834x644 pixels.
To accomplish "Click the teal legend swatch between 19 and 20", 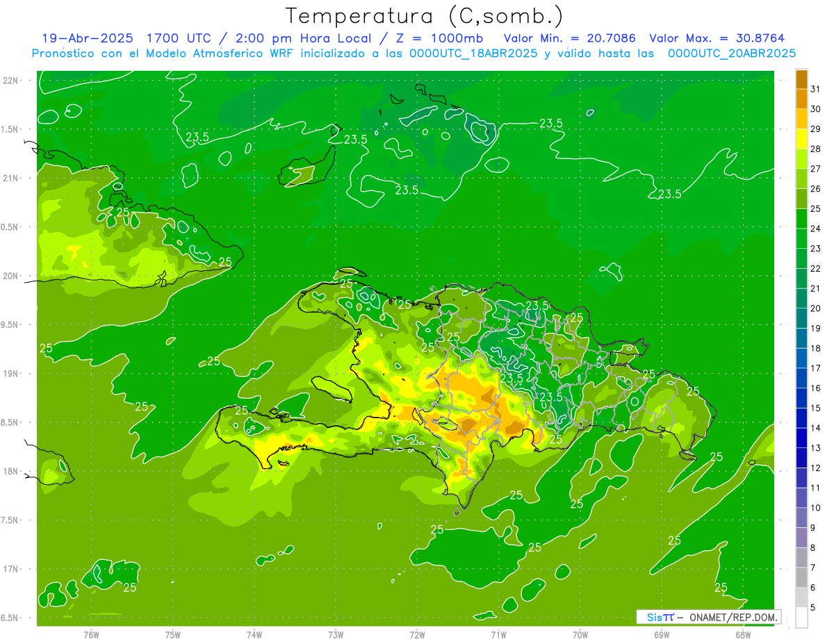I will [801, 318].
